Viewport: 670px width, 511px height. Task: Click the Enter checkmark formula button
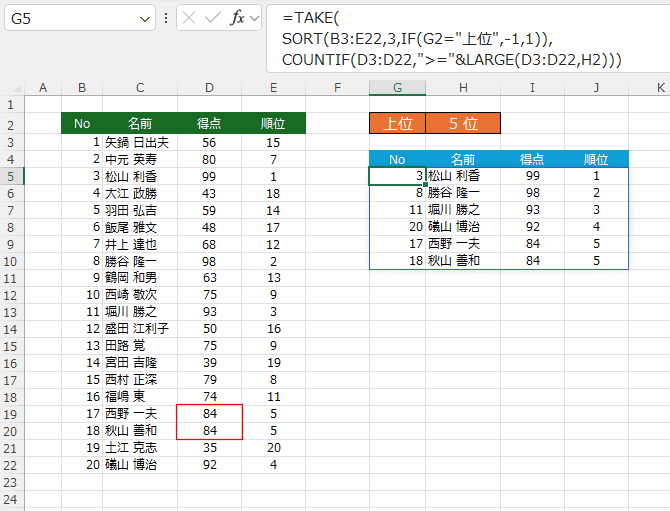214,18
